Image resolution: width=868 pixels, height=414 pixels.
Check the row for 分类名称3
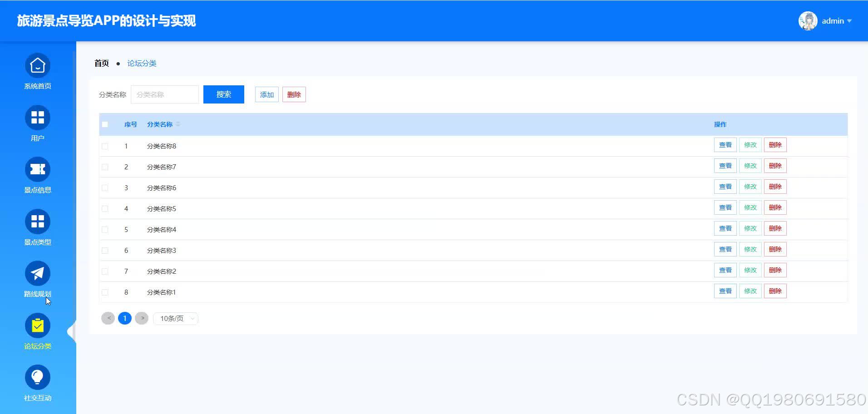click(x=105, y=251)
